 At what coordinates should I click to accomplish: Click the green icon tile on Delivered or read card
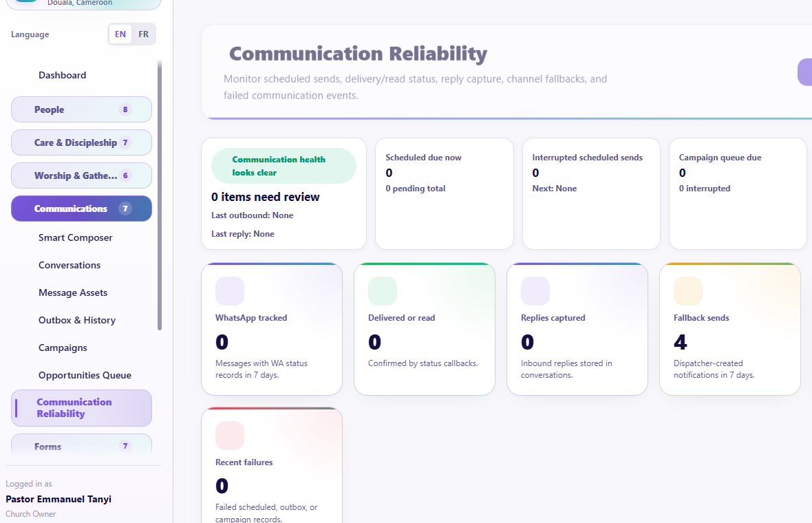pos(382,291)
